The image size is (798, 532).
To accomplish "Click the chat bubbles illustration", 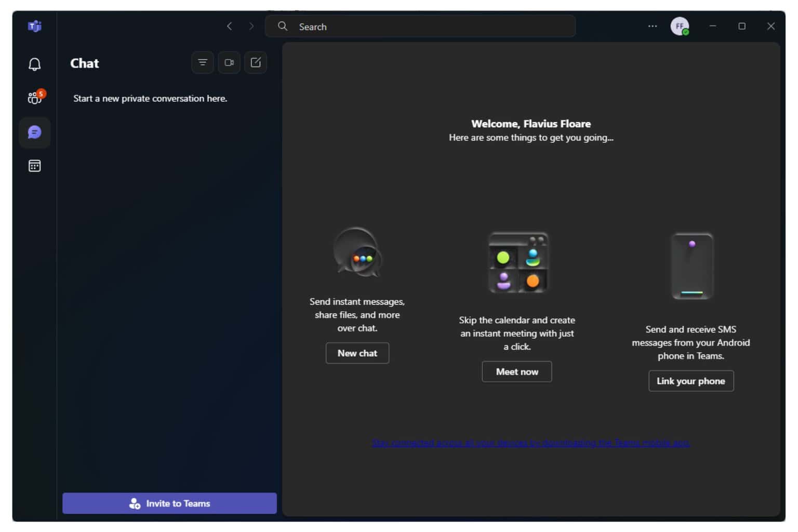I will tap(357, 253).
